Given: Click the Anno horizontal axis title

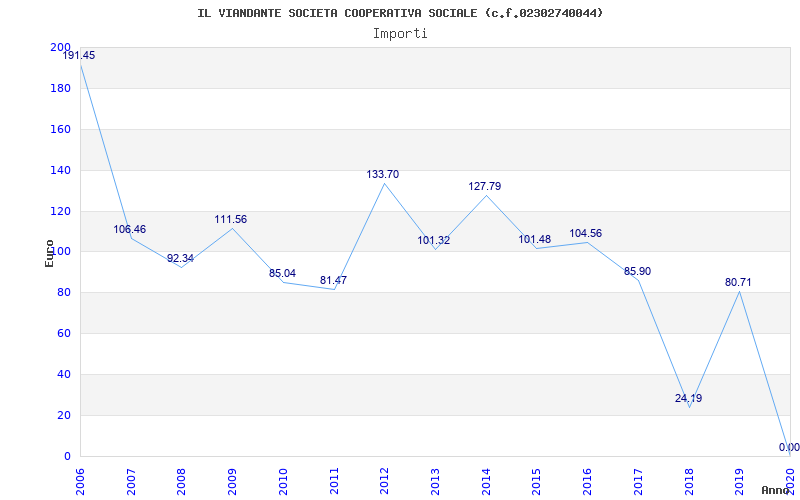Looking at the screenshot, I should click(777, 490).
